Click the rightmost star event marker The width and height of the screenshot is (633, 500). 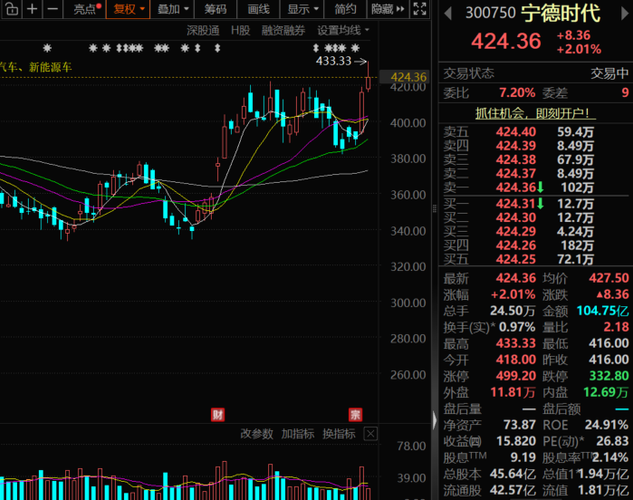[x=355, y=48]
